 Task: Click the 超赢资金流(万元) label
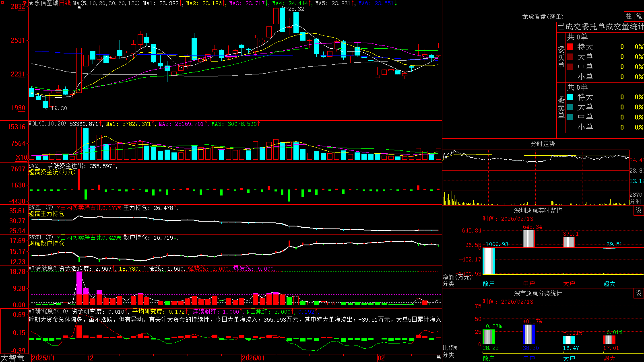[x=52, y=172]
